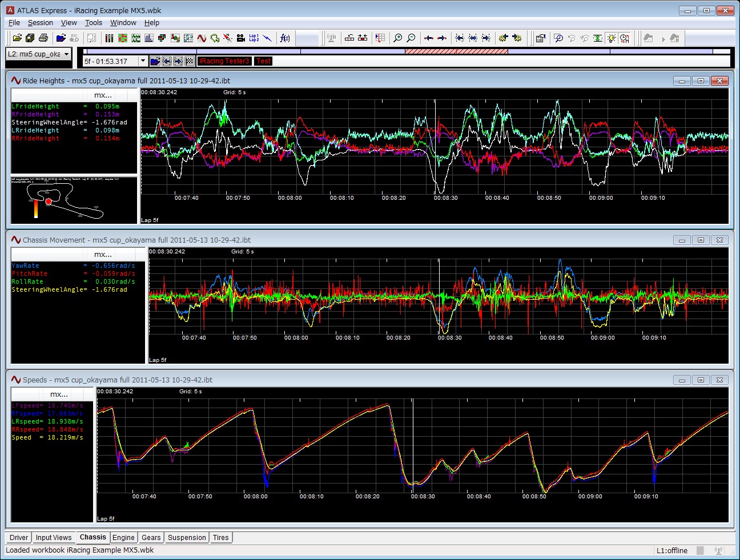The image size is (740, 560).
Task: Click the scroll right arrow icon
Action: click(x=442, y=38)
